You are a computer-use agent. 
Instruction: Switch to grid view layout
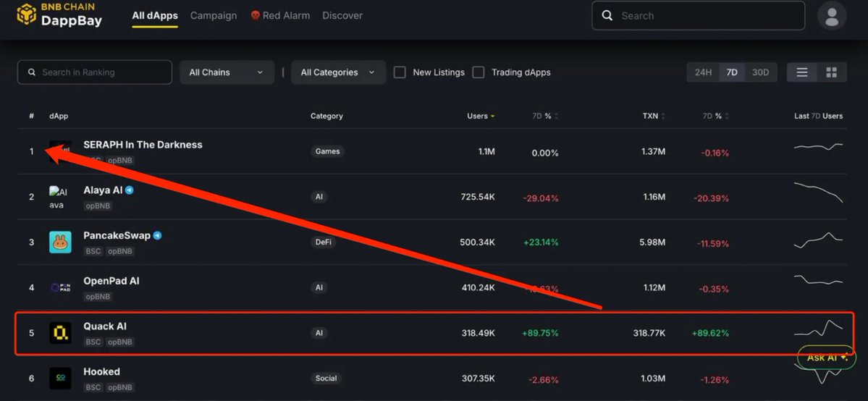pos(832,72)
